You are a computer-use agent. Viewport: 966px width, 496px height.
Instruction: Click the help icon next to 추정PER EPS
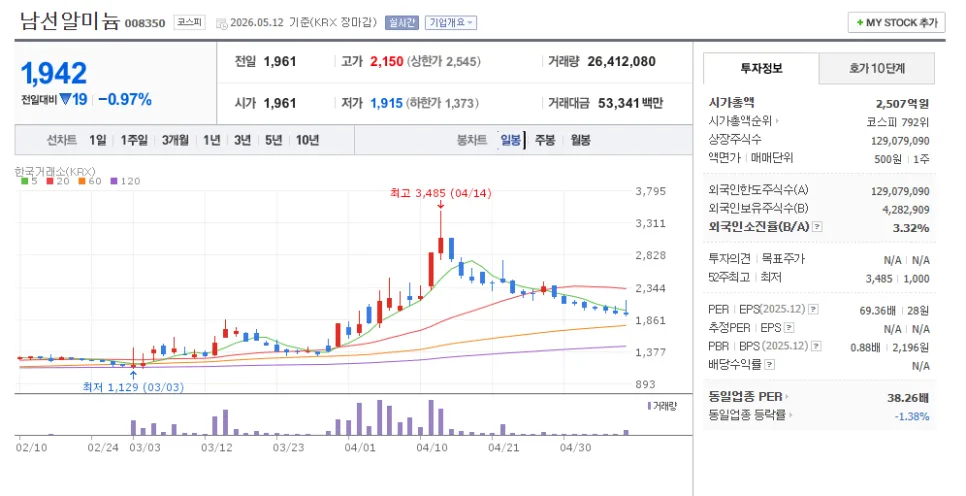point(789,328)
